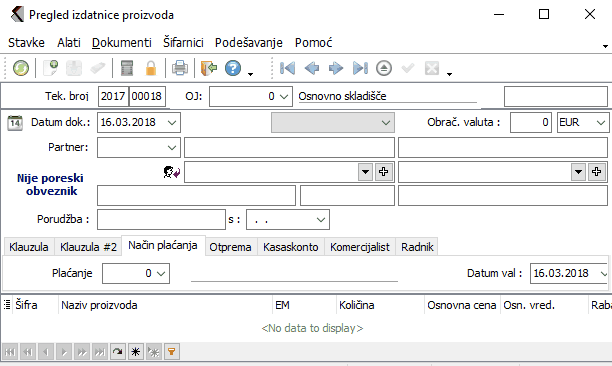Click the grayed save icon in toolbar
Screen dimensions: 612x366
click(74, 68)
